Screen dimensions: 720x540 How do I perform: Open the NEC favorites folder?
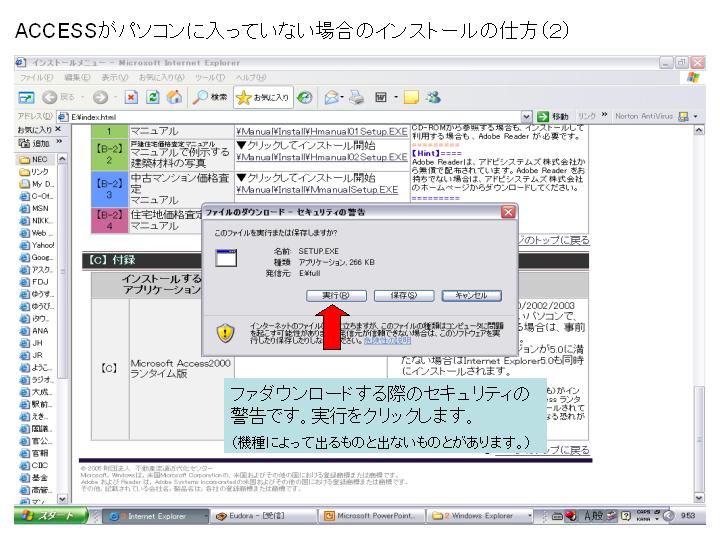33,159
